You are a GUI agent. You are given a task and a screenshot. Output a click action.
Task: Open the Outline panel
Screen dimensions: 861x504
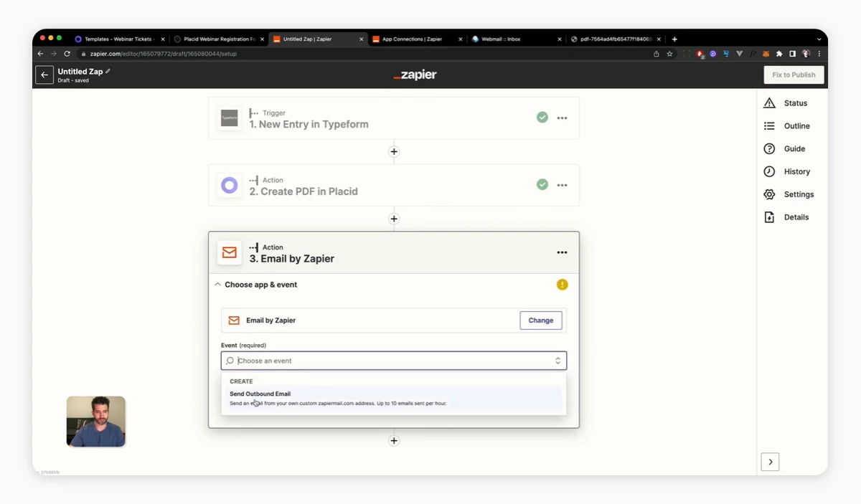(x=787, y=126)
